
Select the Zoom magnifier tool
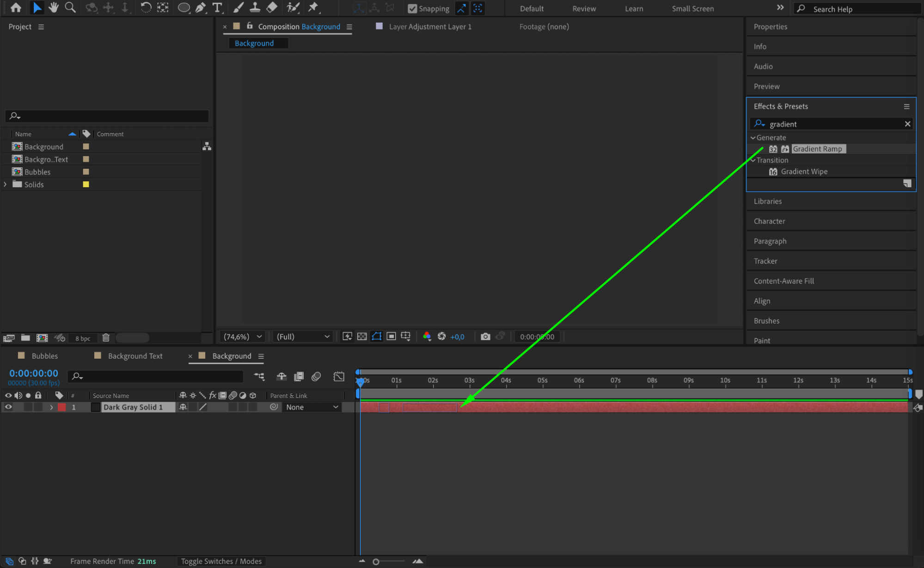70,7
